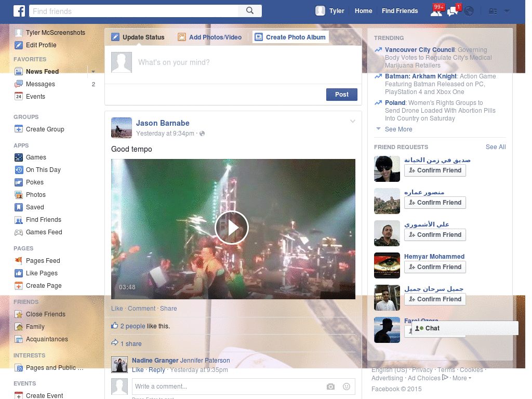Open More footer links dropdown
This screenshot has height=399, width=532.
point(462,378)
